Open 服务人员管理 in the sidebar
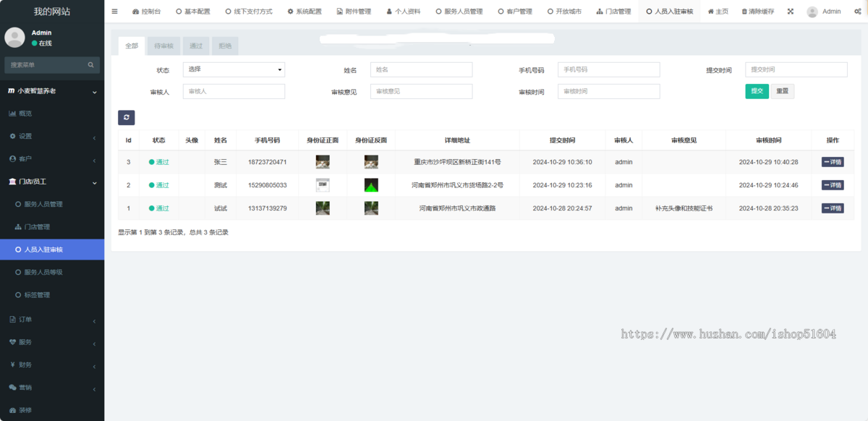Viewport: 868px width, 421px height. (x=52, y=205)
